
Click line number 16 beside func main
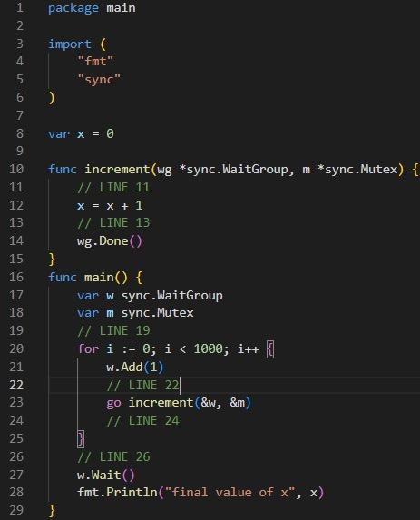coord(16,277)
